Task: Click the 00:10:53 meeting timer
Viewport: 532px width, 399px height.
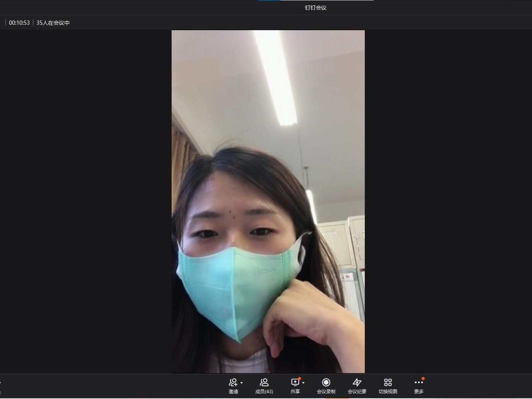Action: point(19,23)
